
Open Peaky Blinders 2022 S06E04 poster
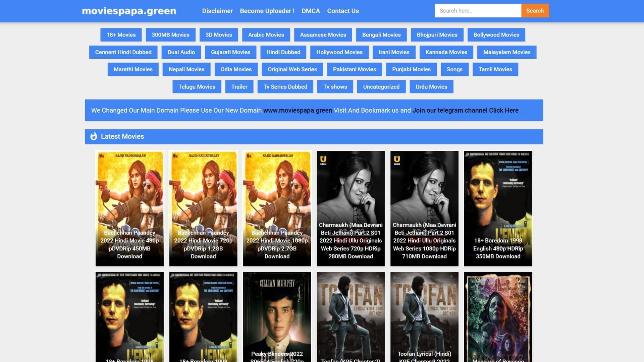(x=277, y=317)
